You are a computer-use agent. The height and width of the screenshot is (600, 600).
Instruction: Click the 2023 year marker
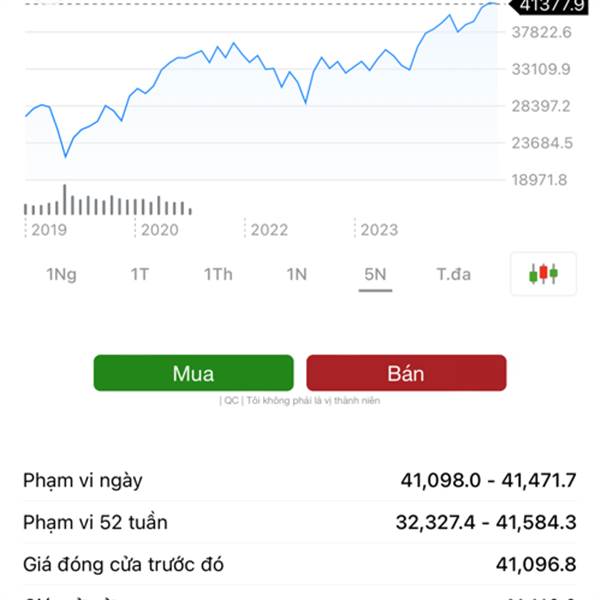pos(379,230)
